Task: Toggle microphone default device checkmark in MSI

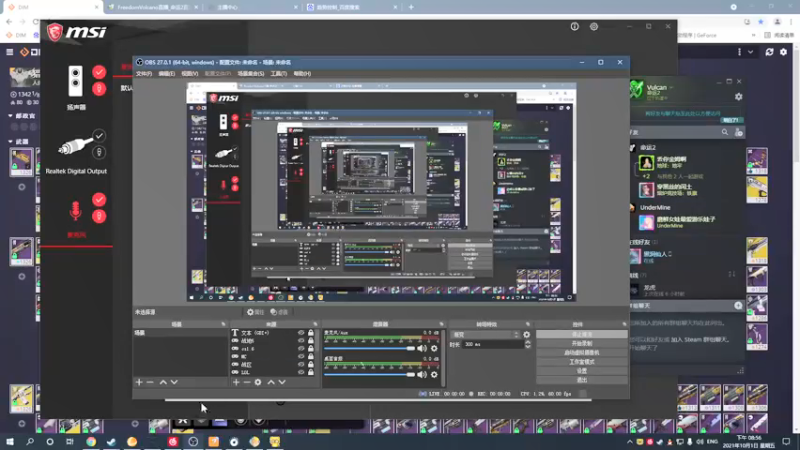Action: click(x=99, y=199)
